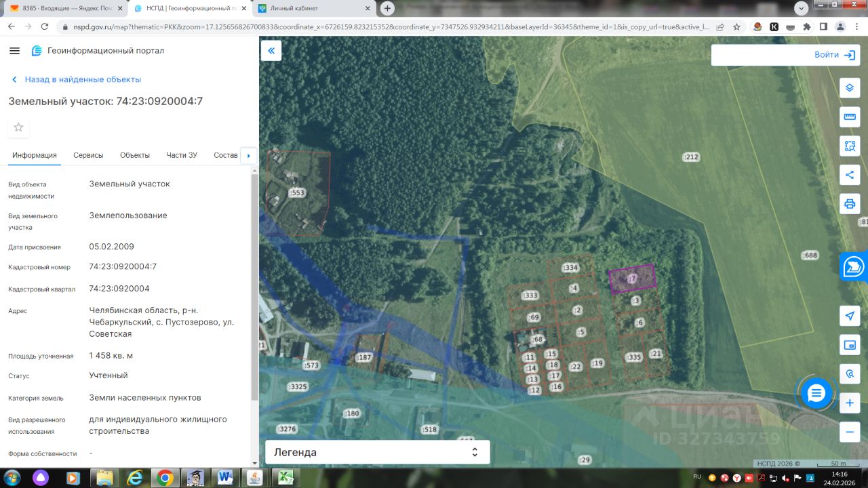
Task: Switch to the Информация tab
Action: point(35,155)
